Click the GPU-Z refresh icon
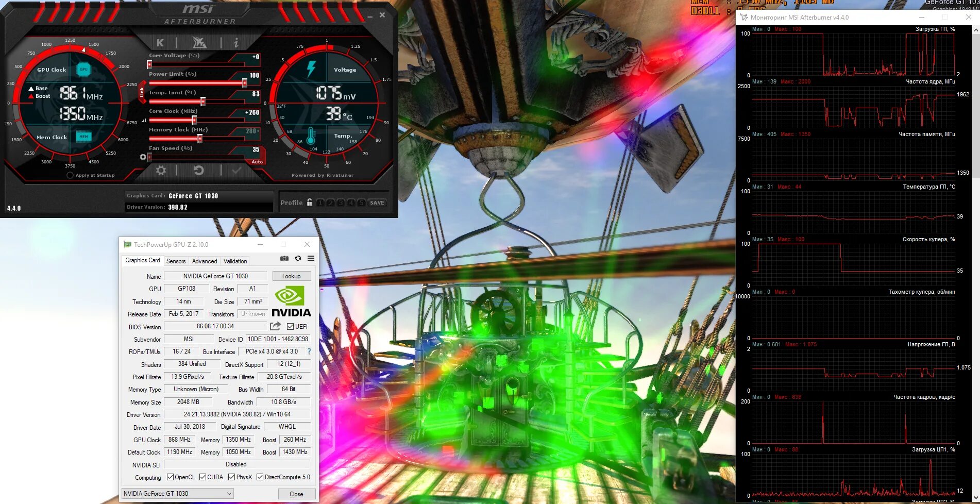The image size is (980, 504). pos(298,258)
